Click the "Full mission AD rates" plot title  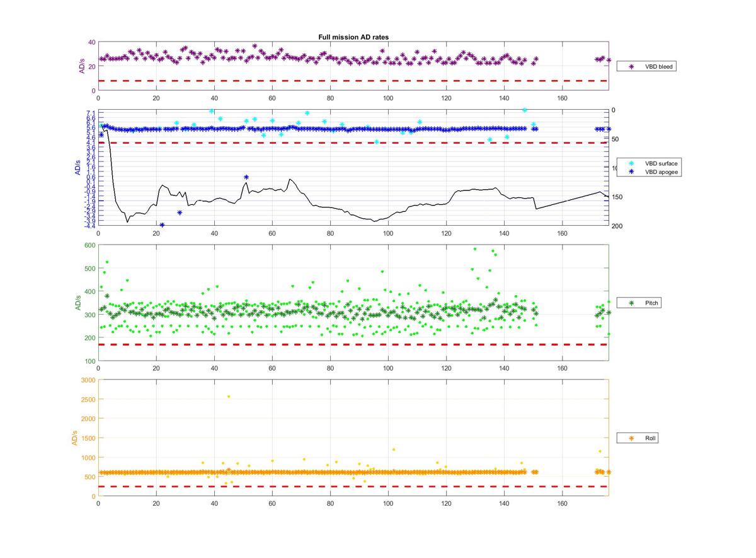pyautogui.click(x=353, y=37)
